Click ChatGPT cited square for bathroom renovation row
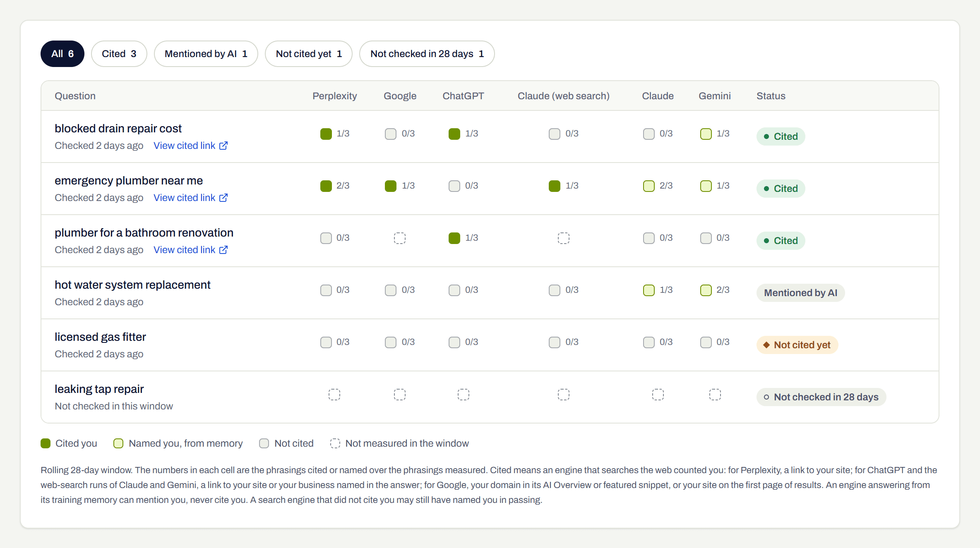This screenshot has width=980, height=548. [454, 238]
